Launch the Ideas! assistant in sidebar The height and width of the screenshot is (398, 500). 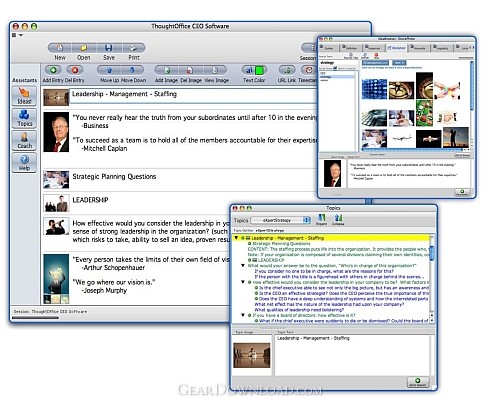pyautogui.click(x=24, y=96)
